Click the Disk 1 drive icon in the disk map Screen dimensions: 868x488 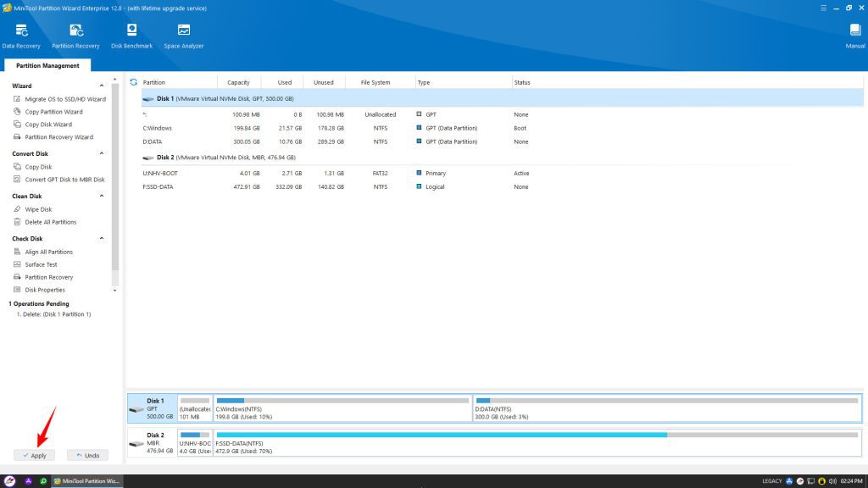[136, 409]
